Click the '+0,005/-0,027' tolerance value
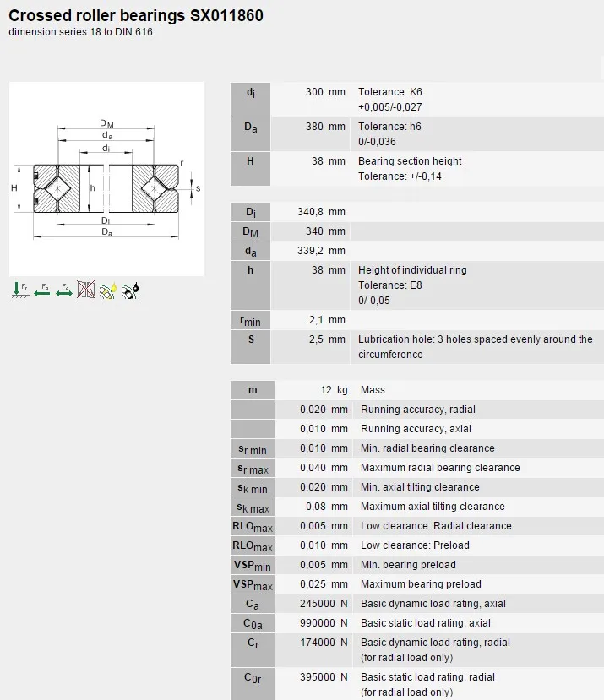This screenshot has height=700, width=604. [390, 107]
